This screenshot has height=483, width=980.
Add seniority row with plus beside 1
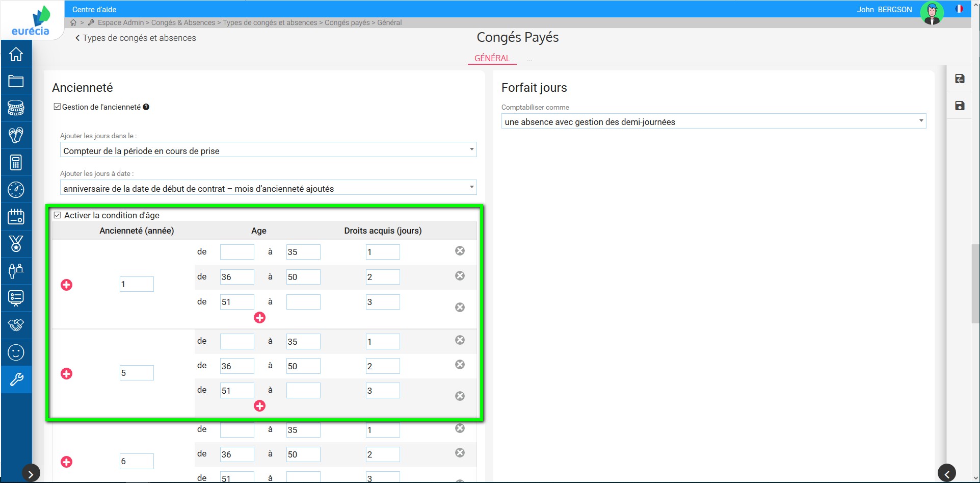pos(66,285)
